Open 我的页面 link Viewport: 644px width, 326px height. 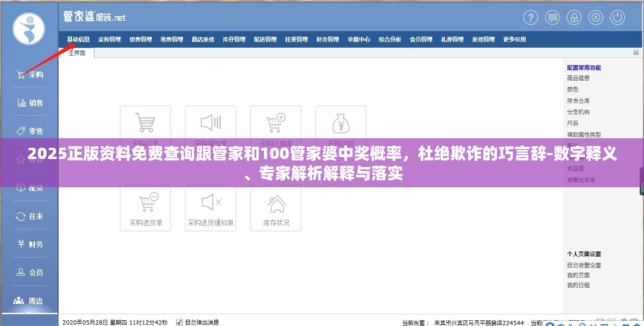578,276
